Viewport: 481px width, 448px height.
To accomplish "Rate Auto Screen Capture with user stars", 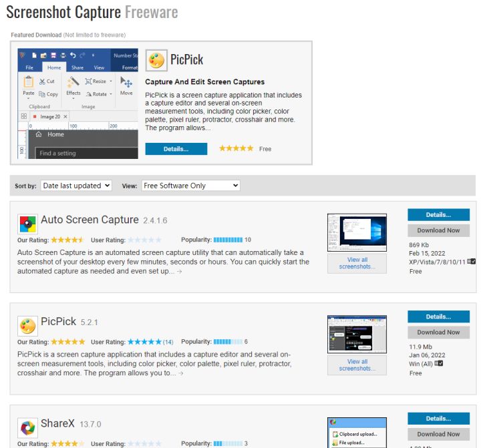I will [144, 240].
